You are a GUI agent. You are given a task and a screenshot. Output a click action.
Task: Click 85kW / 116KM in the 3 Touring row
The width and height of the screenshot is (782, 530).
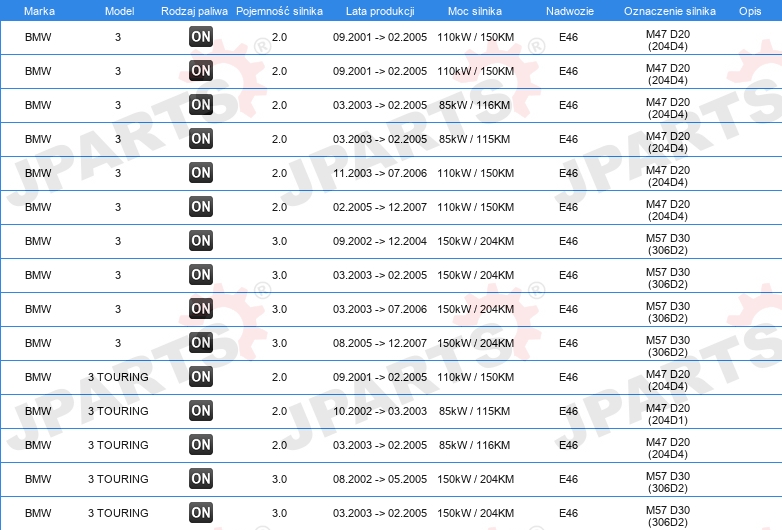(x=474, y=445)
